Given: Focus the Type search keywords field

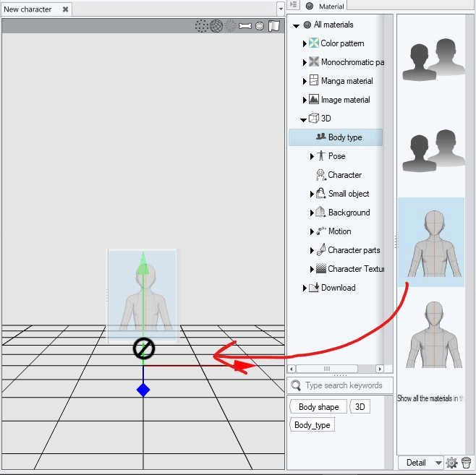Looking at the screenshot, I should pyautogui.click(x=340, y=385).
